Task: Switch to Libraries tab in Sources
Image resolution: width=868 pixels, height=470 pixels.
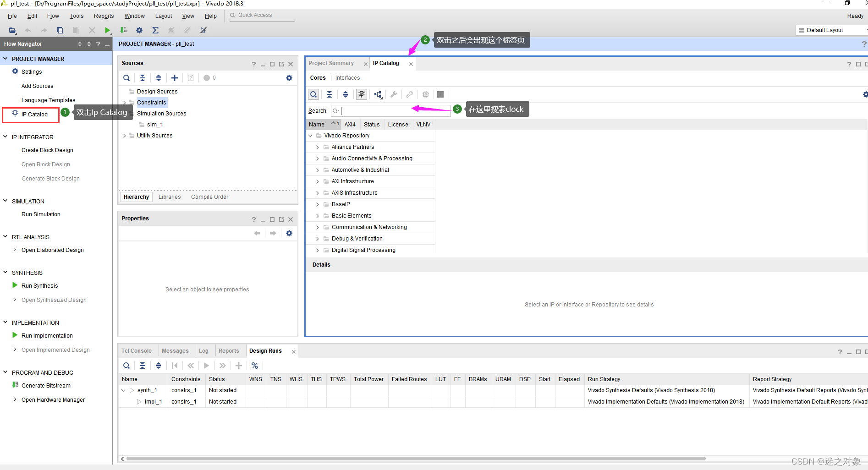Action: coord(170,197)
